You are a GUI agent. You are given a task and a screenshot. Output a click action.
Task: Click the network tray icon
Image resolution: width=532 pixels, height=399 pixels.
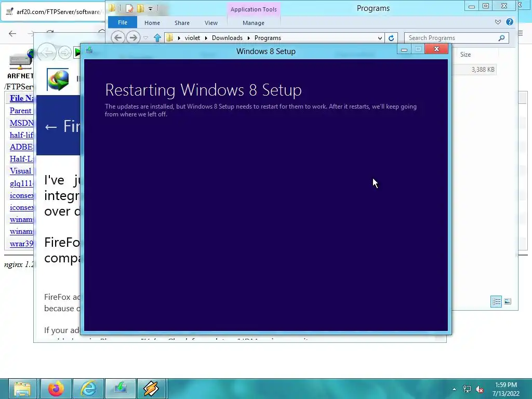(x=467, y=389)
